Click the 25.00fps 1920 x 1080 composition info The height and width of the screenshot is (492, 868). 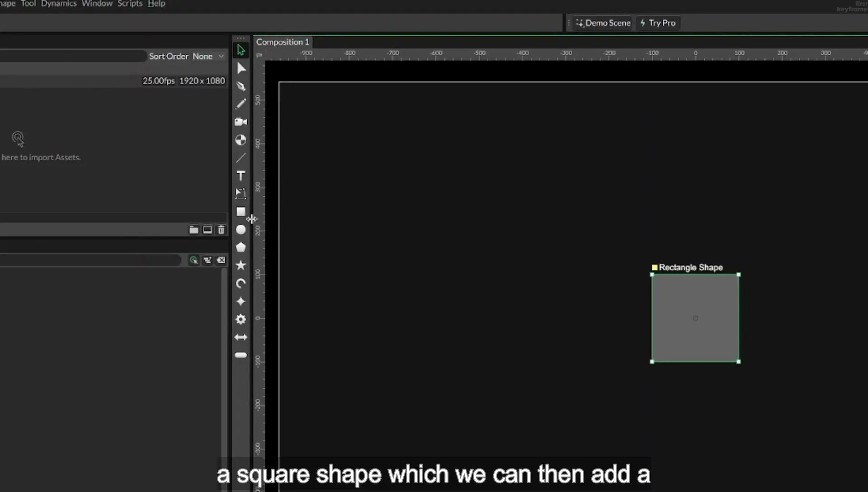[x=184, y=80]
